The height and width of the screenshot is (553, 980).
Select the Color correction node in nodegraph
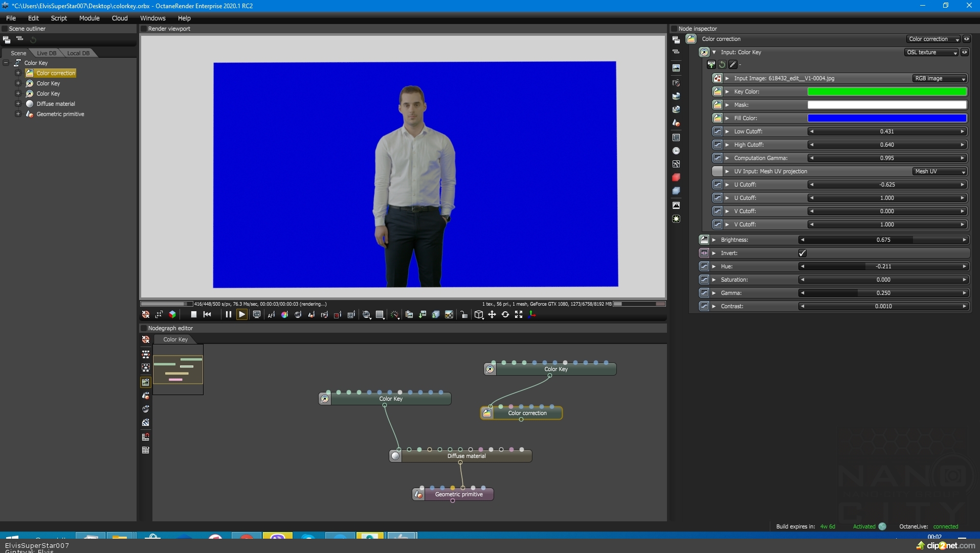(521, 413)
